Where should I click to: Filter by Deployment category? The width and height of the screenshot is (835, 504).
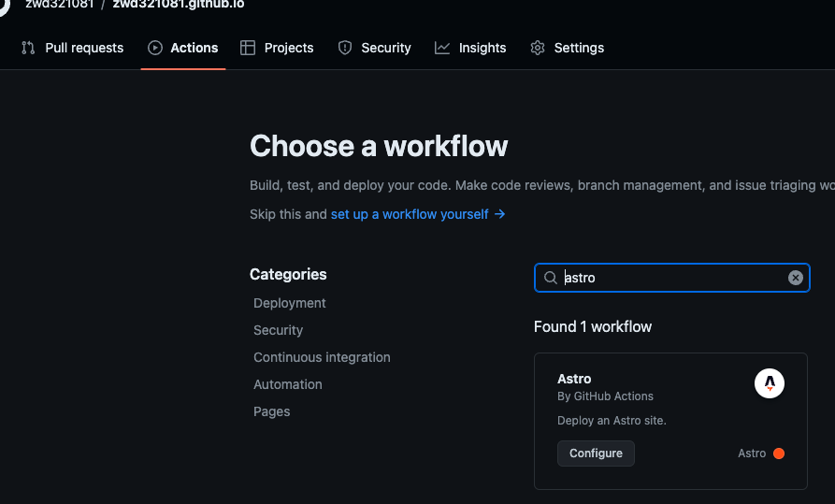(289, 303)
